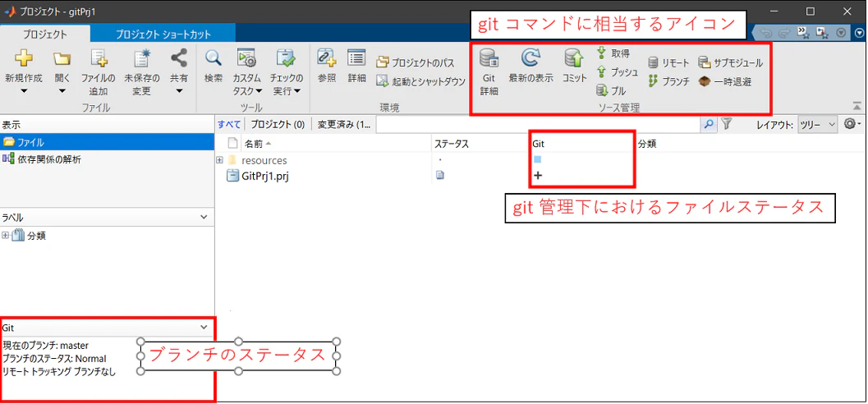Viewport: 868px width, 404px height.
Task: Collapse the ラベル panel chevron
Action: coord(203,218)
